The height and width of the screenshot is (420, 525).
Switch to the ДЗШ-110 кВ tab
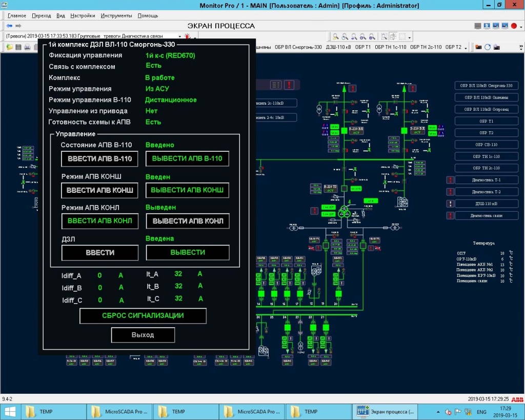click(x=338, y=47)
